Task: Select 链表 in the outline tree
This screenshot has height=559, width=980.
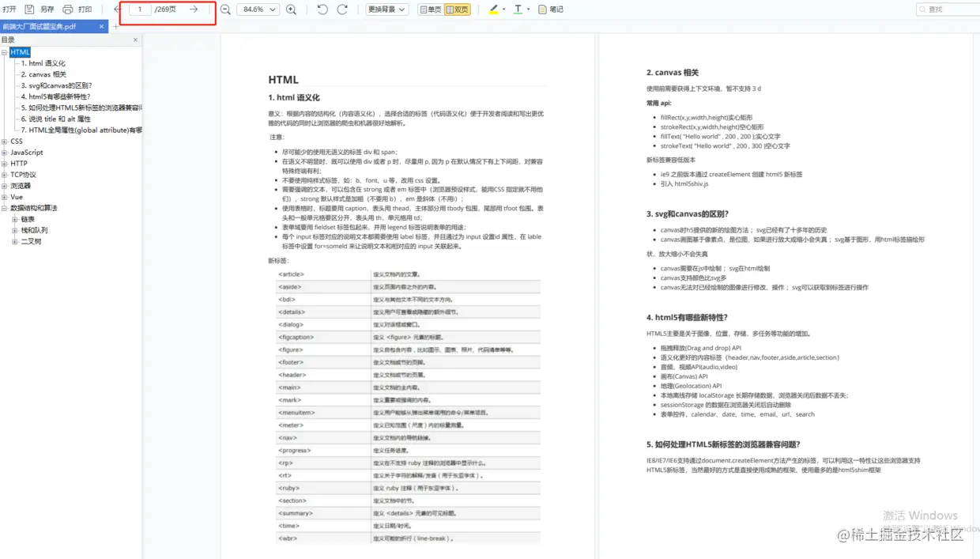Action: (x=28, y=219)
